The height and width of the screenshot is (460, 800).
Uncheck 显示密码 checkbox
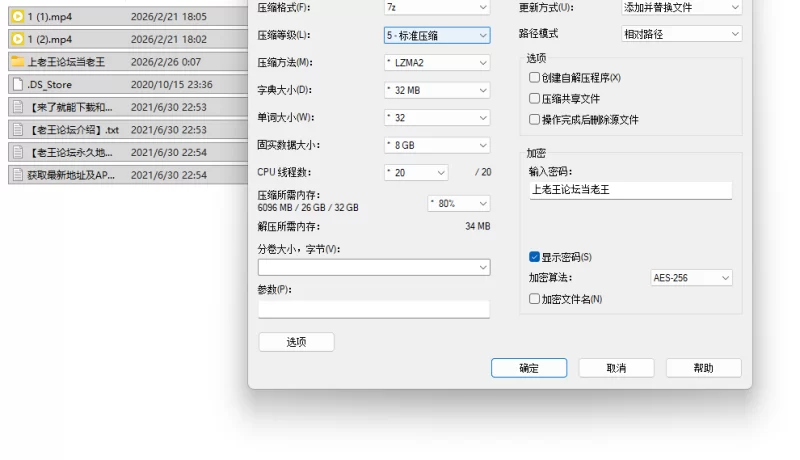point(534,257)
